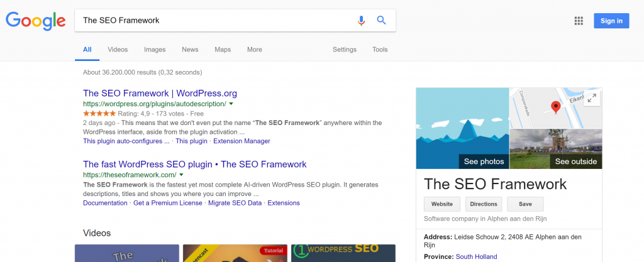
Task: Open the South Holland province link
Action: click(x=477, y=257)
